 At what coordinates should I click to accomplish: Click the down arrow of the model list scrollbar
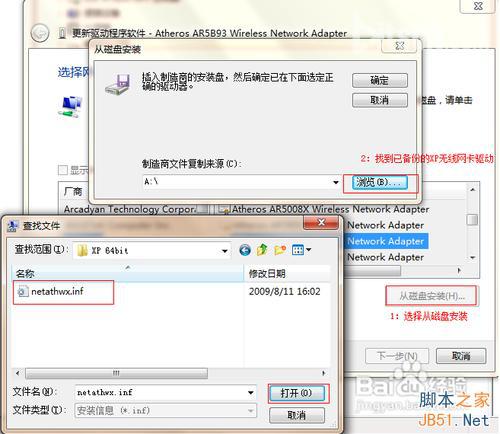coord(472,258)
